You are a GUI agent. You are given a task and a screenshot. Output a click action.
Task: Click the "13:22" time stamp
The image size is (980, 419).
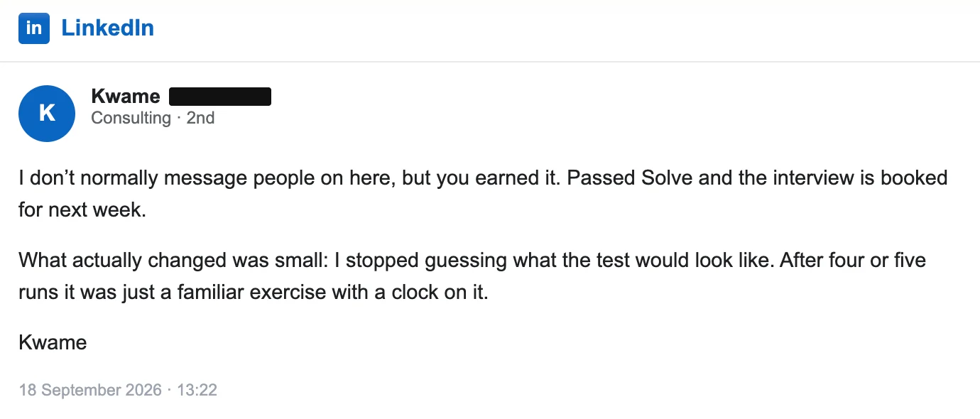(197, 390)
